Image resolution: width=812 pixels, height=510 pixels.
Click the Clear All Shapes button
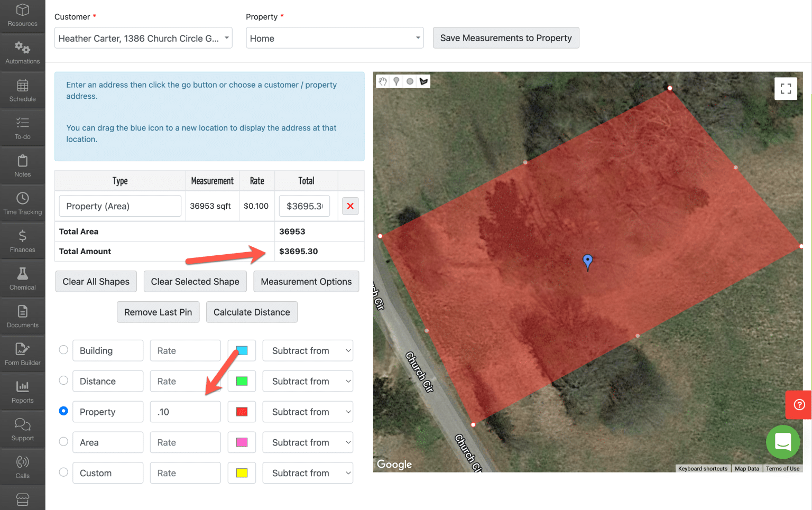pos(96,281)
